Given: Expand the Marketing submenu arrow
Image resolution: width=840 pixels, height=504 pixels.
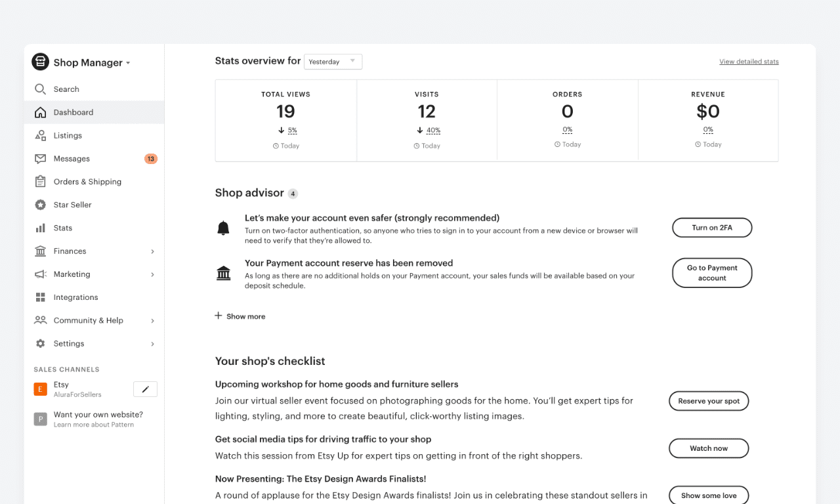Looking at the screenshot, I should [x=152, y=274].
